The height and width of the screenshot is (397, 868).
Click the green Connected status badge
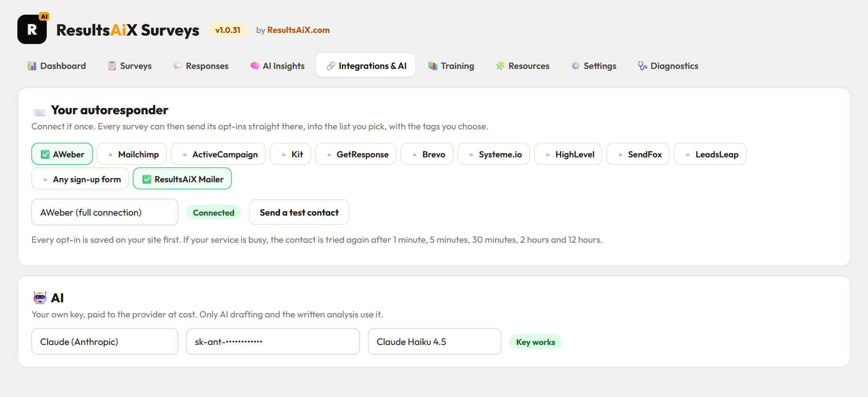[x=214, y=212]
